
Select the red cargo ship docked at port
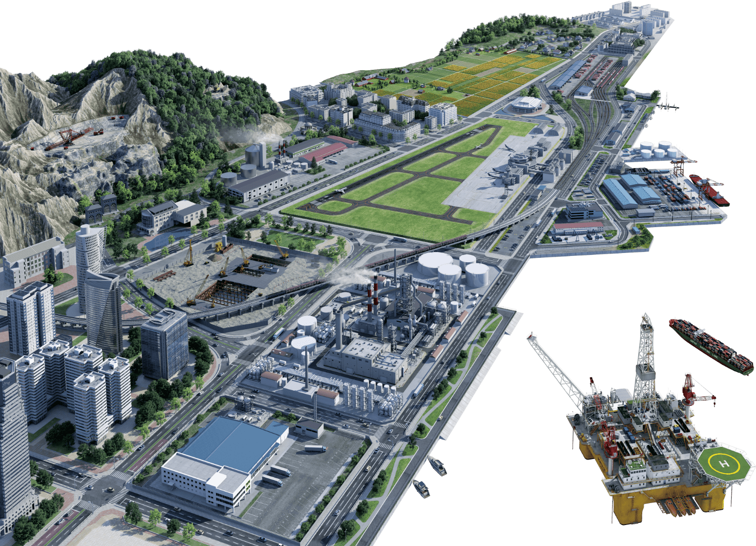tap(709, 189)
